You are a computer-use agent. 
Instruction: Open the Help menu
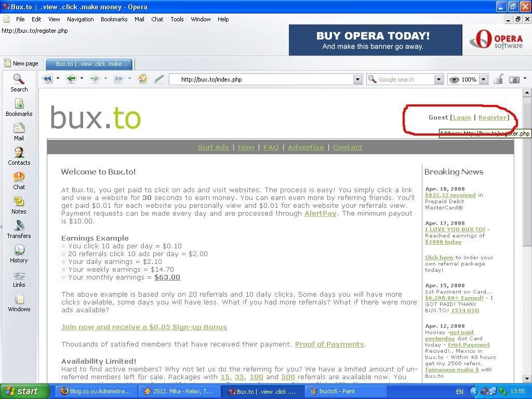click(x=223, y=19)
